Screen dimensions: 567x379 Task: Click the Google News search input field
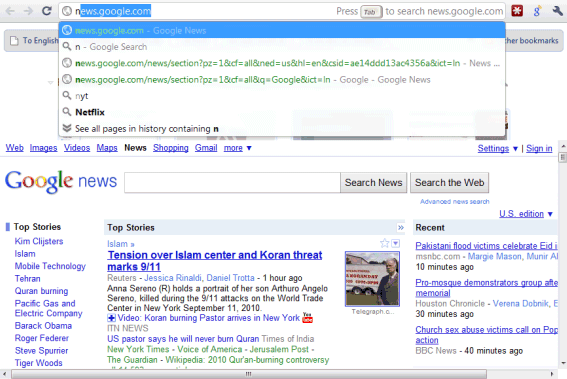click(232, 183)
